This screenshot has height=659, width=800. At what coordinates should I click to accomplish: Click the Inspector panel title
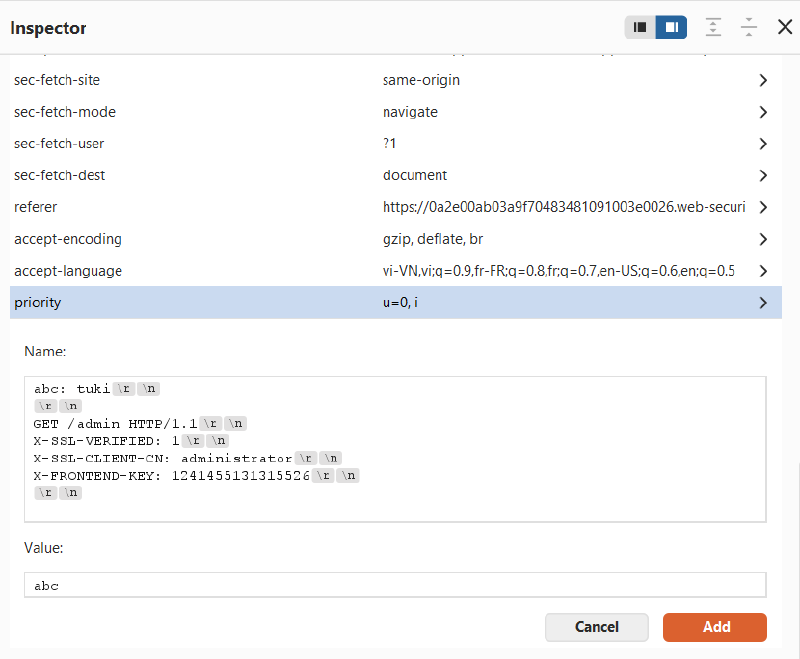(48, 28)
